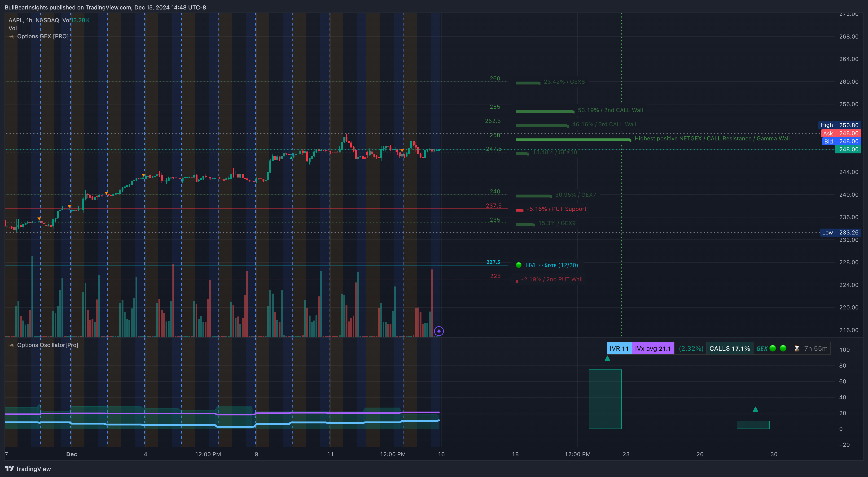Click the 30 date label on the time axis

click(x=774, y=454)
